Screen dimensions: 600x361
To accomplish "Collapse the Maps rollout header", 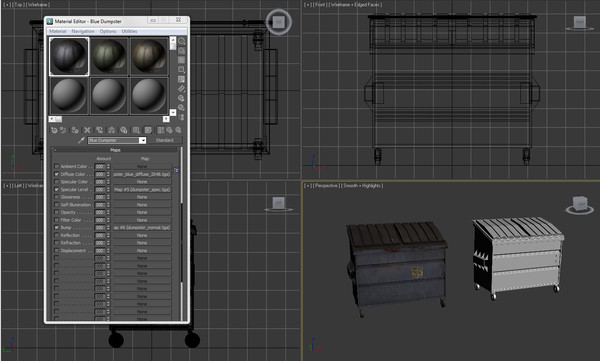I will click(116, 150).
